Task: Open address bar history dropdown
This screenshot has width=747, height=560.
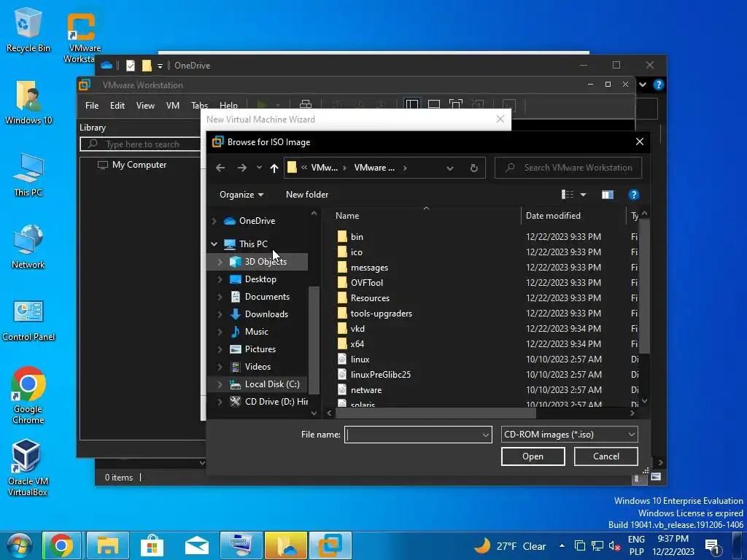Action: click(x=449, y=168)
